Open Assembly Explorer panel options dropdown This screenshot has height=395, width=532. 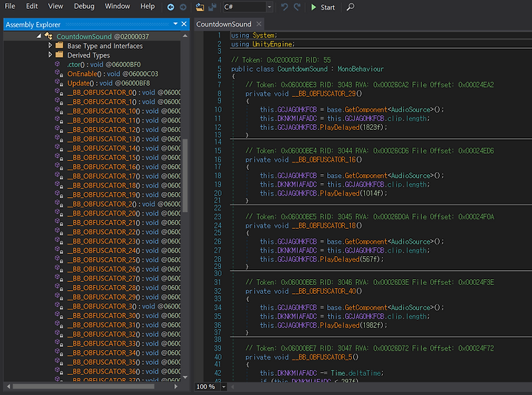(175, 24)
